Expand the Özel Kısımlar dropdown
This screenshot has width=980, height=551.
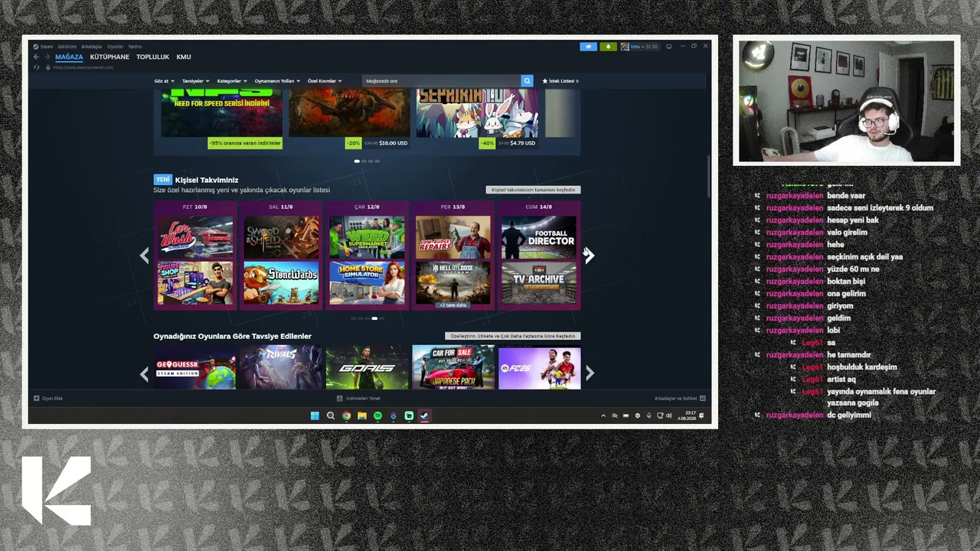tap(325, 80)
